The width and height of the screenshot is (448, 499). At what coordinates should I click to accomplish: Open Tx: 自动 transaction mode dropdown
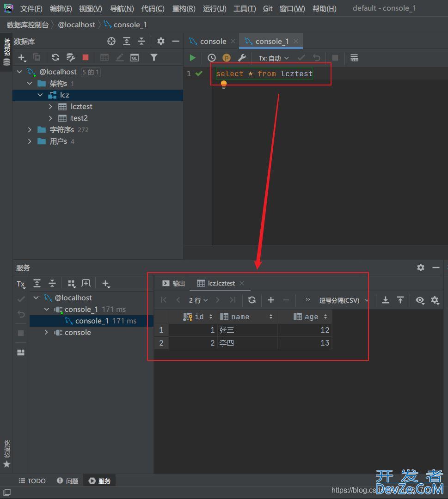pyautogui.click(x=274, y=58)
